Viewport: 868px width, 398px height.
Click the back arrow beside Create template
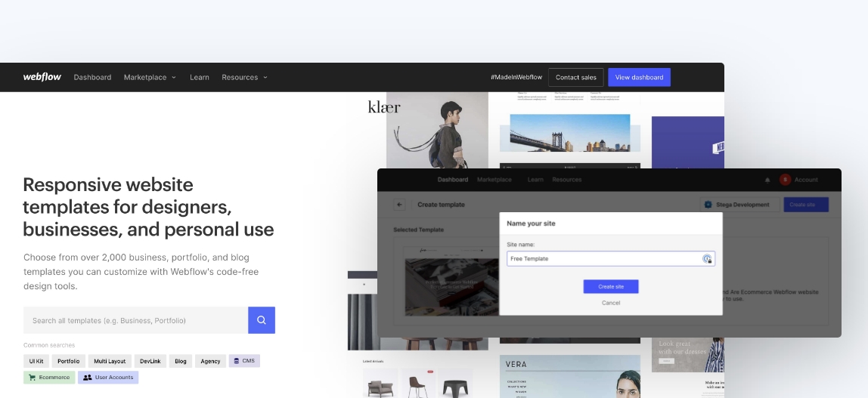(x=400, y=205)
